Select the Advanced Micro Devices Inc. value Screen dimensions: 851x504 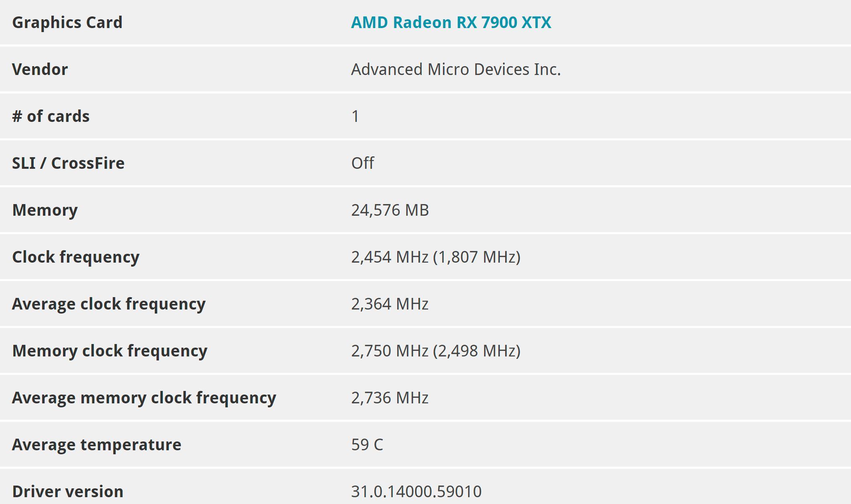point(456,69)
